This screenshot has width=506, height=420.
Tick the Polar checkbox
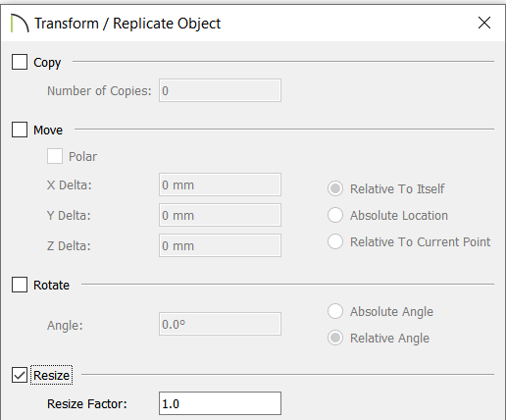55,156
